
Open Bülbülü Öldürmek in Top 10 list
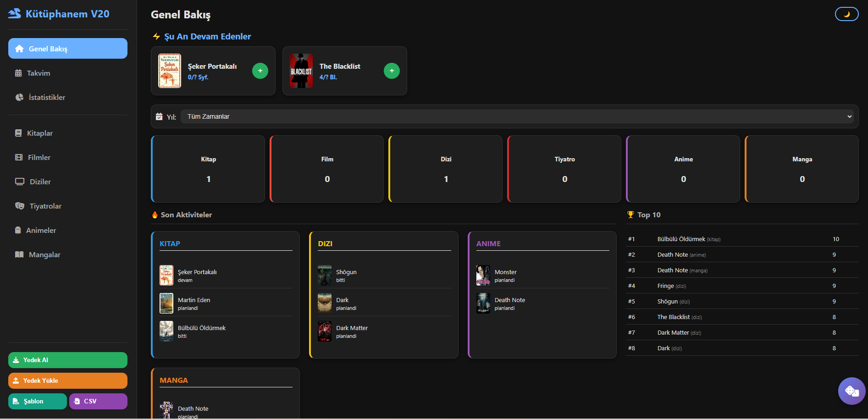pos(681,239)
